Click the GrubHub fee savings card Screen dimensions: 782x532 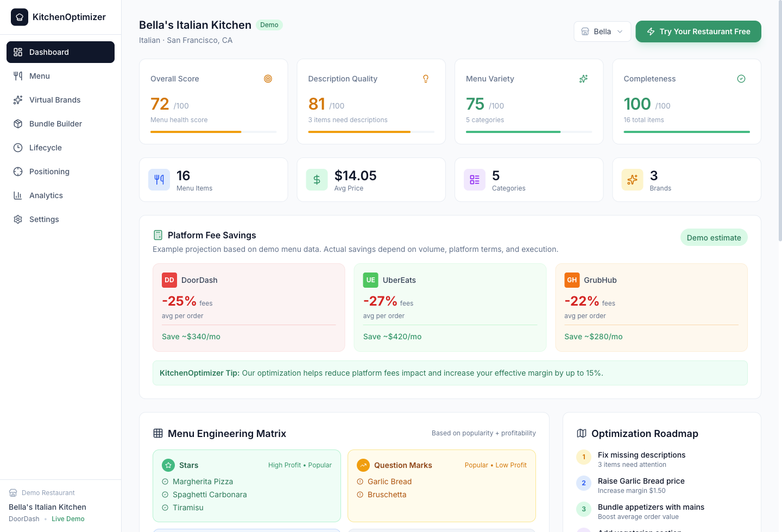point(651,307)
